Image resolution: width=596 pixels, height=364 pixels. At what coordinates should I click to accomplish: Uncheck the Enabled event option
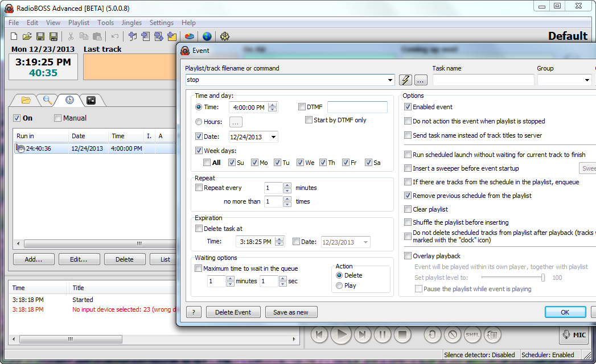(408, 107)
